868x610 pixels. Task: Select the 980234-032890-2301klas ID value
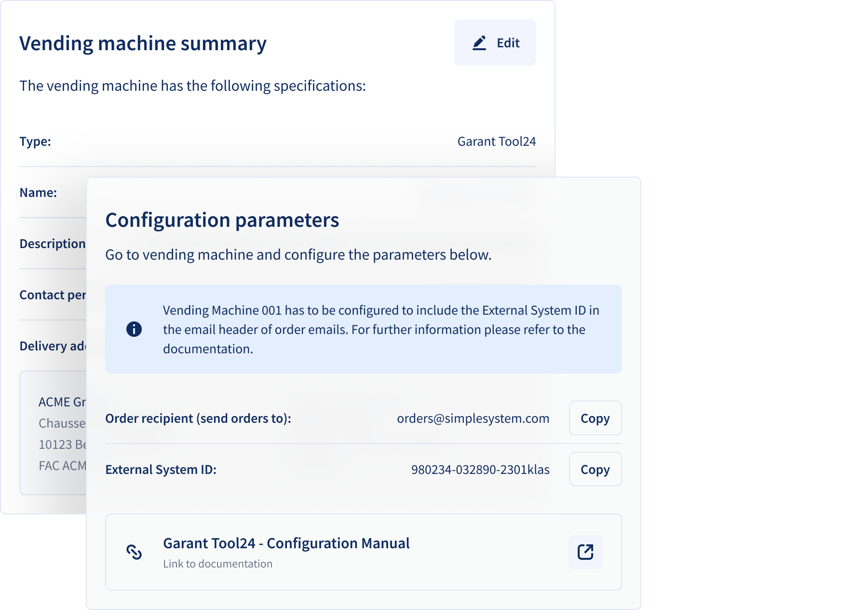[480, 469]
